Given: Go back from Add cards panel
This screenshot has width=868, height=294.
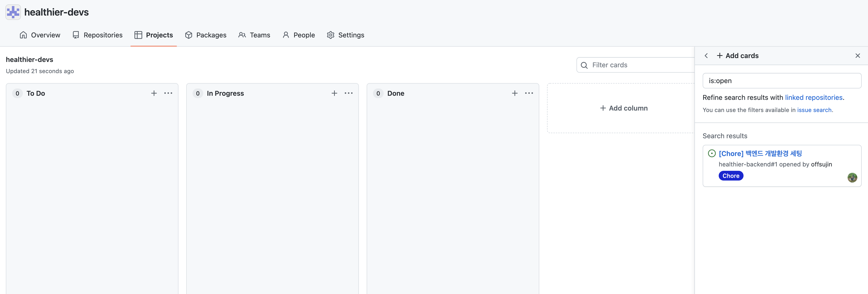Looking at the screenshot, I should coord(706,56).
